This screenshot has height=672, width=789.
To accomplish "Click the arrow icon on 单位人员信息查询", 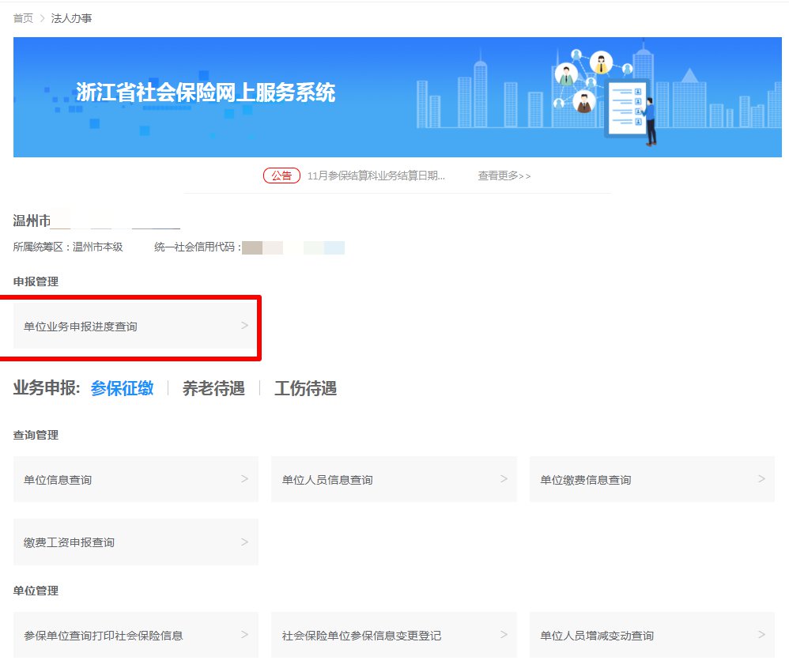I will point(504,479).
